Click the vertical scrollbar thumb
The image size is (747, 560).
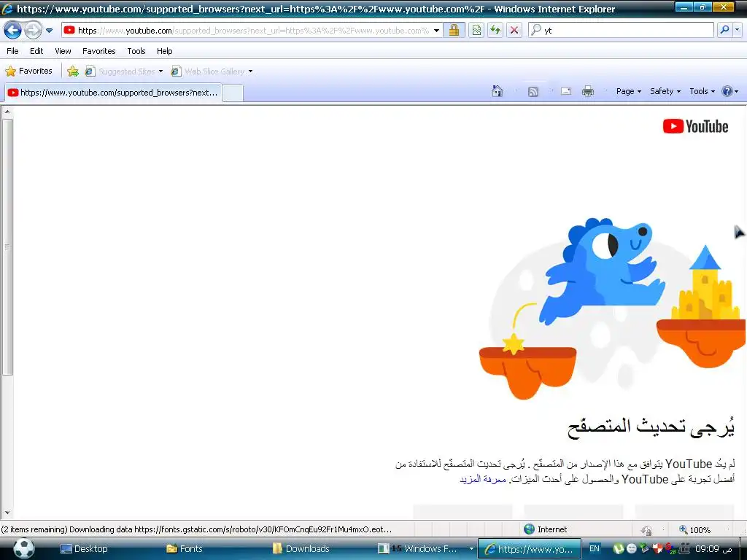point(7,246)
